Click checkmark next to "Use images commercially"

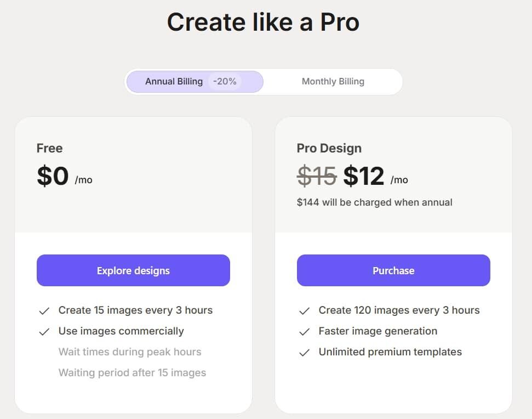click(x=44, y=332)
